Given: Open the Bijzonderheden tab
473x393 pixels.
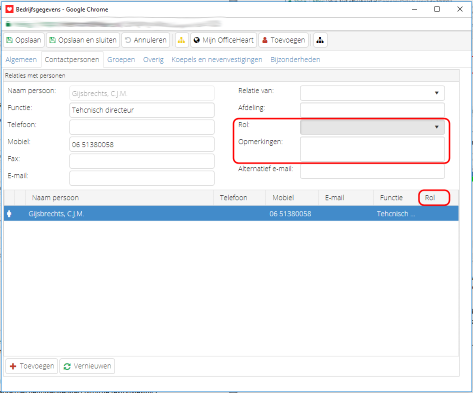Looking at the screenshot, I should coord(295,60).
